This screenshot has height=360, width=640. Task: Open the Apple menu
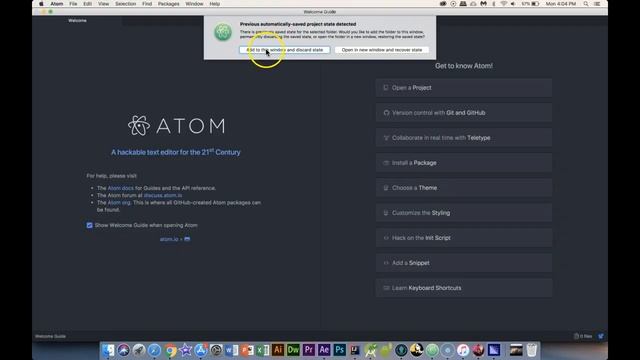tap(41, 4)
